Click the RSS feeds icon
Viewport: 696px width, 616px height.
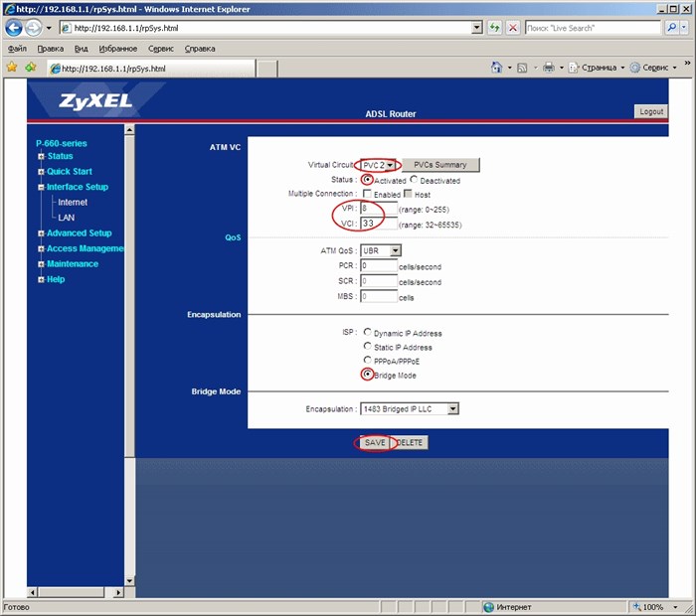[x=522, y=68]
